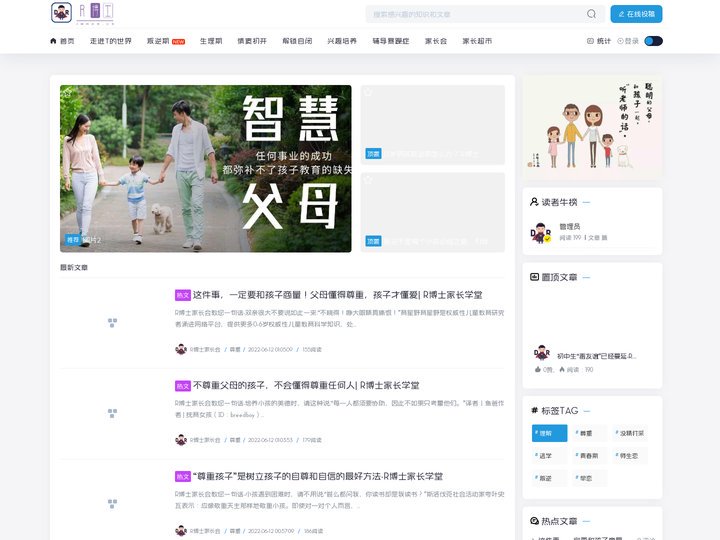Click the author avatar in the pinned article card
The width and height of the screenshot is (720, 540).
542,353
